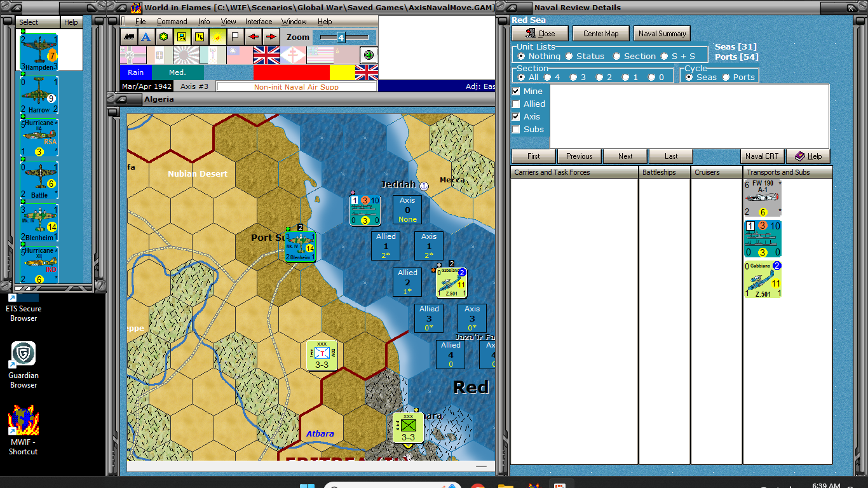Click the Select button above the unit list
This screenshot has height=488, width=868.
click(x=37, y=22)
